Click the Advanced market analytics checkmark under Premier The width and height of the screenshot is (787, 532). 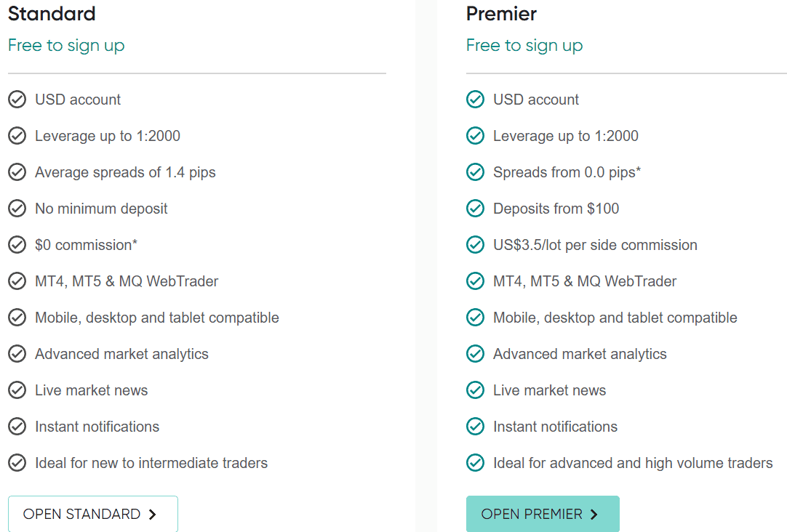pyautogui.click(x=475, y=353)
